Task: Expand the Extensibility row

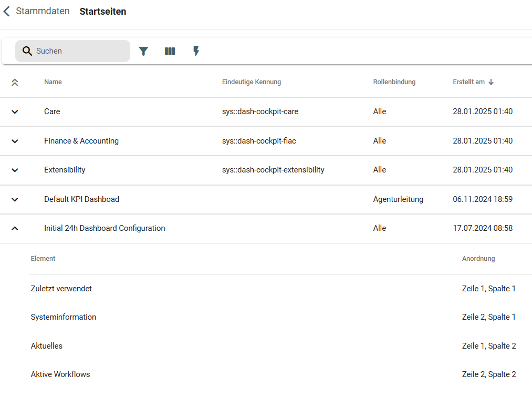Action: point(15,170)
